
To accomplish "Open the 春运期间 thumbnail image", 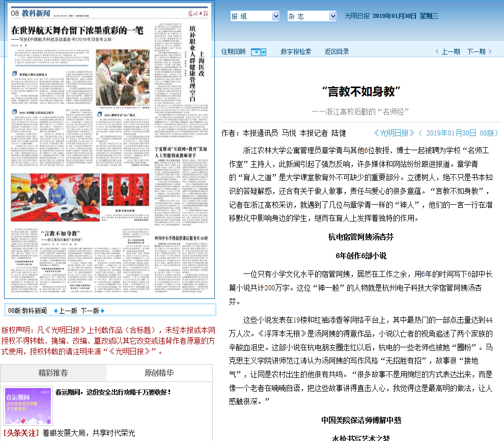I will pyautogui.click(x=28, y=406).
